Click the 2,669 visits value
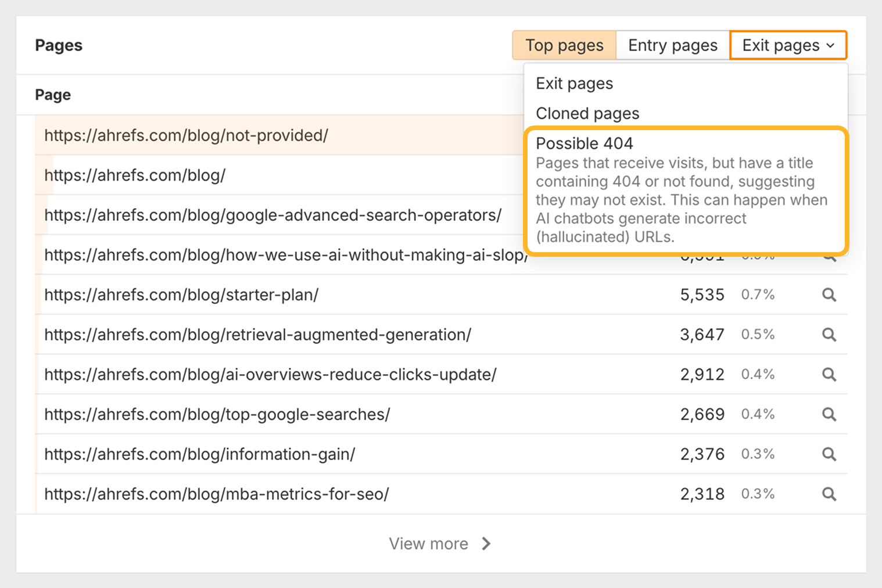 point(702,414)
